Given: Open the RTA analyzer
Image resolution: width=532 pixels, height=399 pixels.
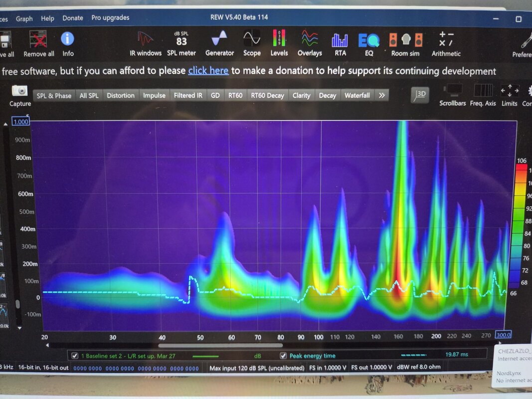Looking at the screenshot, I should [x=340, y=44].
